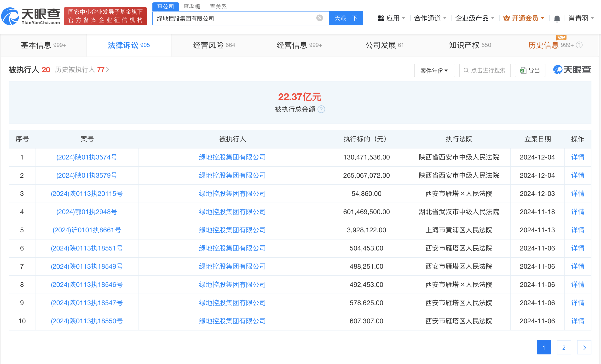Clear search field with X icon
Screen dimensions: 601x364
319,18
